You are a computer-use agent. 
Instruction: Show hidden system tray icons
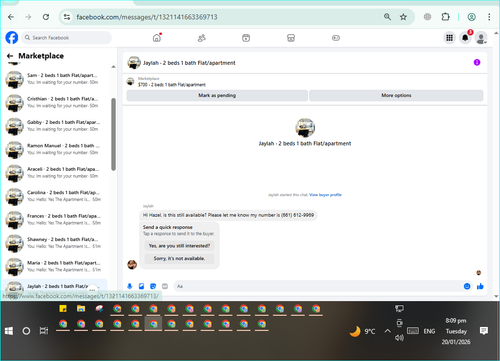387,331
